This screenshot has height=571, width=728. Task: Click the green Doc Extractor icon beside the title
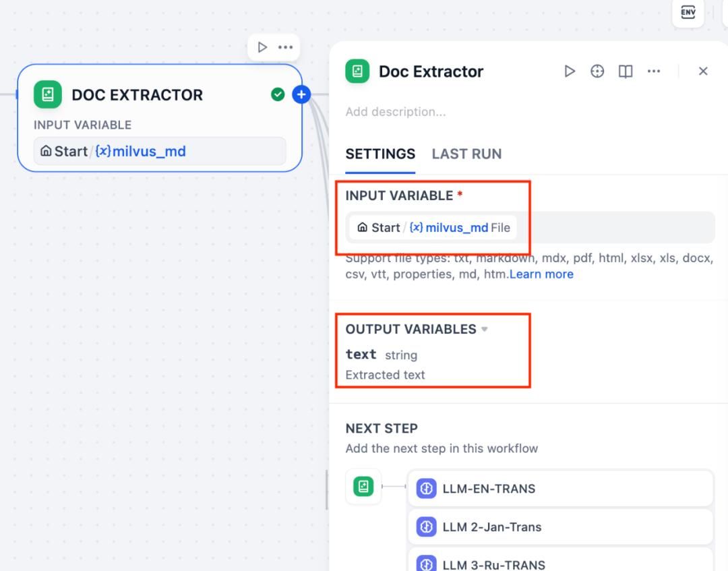point(357,71)
